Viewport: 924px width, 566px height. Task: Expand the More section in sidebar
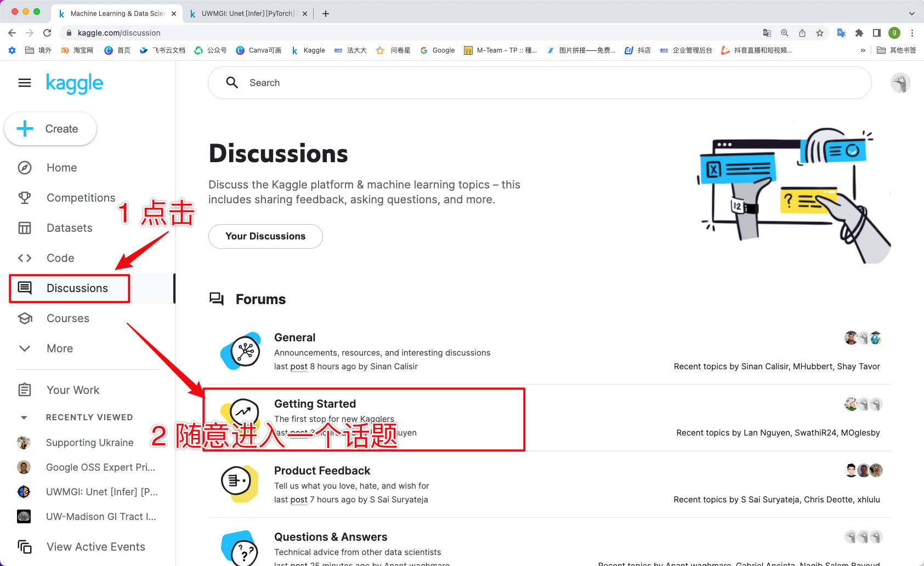(24, 348)
